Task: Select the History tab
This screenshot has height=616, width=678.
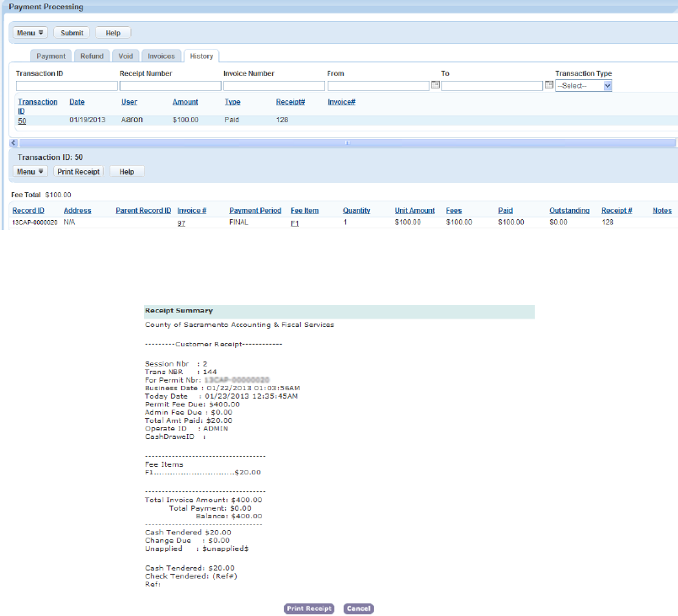Action: click(x=201, y=56)
